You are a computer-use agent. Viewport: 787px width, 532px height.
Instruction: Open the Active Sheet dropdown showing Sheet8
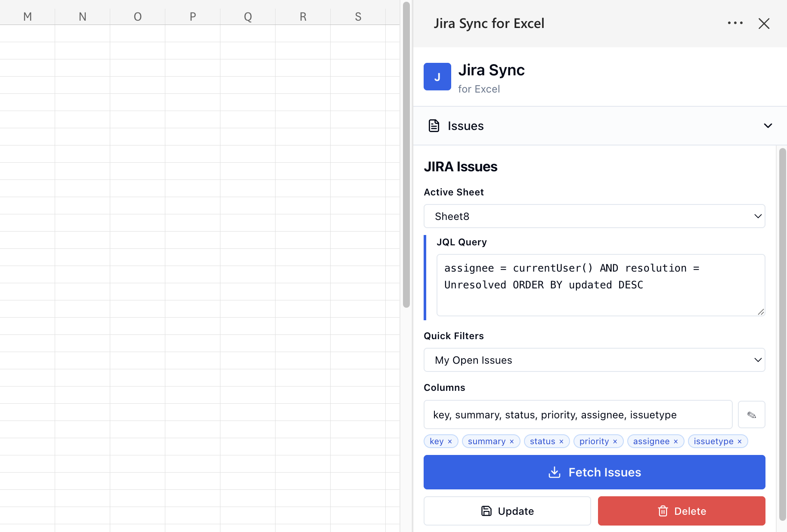coord(594,216)
